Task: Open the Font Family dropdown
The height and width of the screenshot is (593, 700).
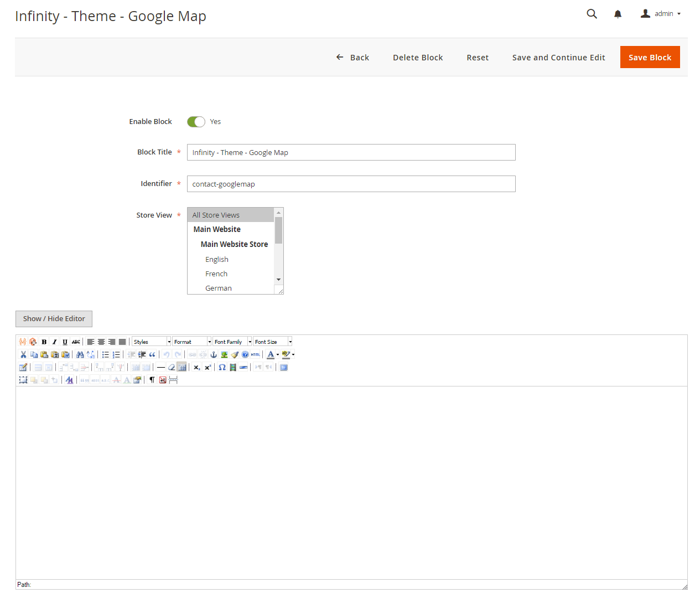Action: (232, 342)
